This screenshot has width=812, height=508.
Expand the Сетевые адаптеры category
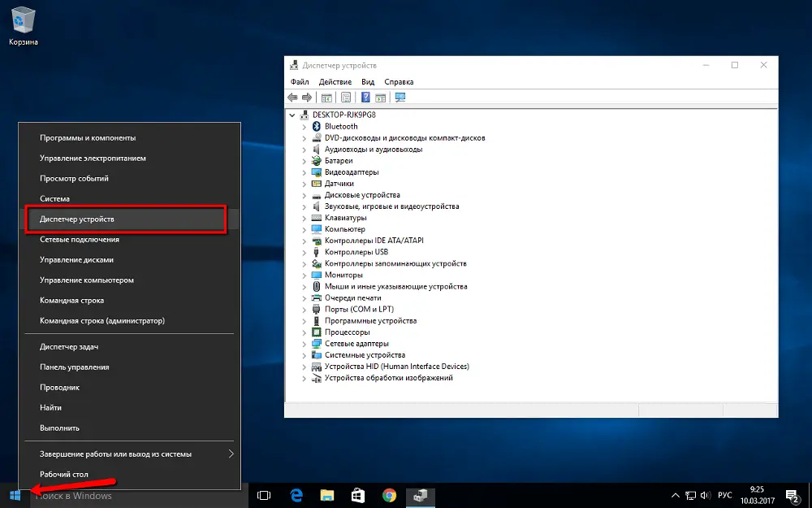tap(304, 344)
